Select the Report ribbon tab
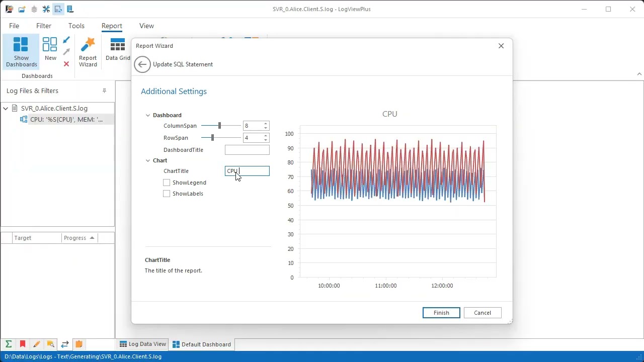 (112, 26)
